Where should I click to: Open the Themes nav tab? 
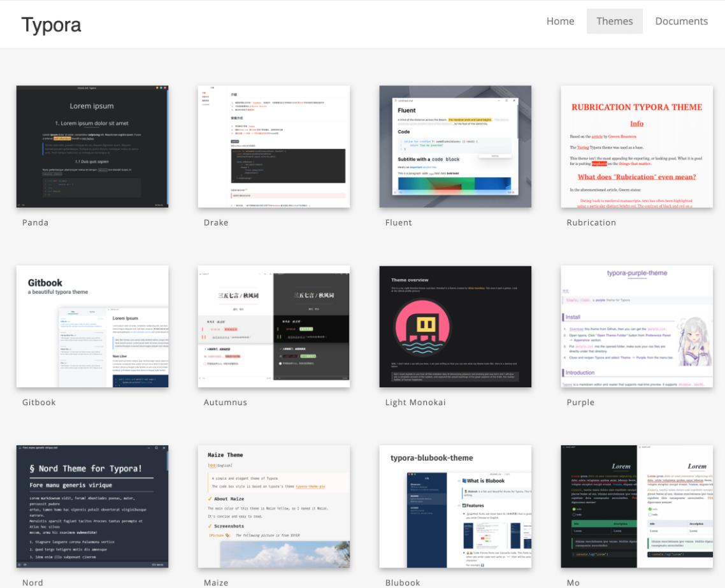pyautogui.click(x=615, y=21)
